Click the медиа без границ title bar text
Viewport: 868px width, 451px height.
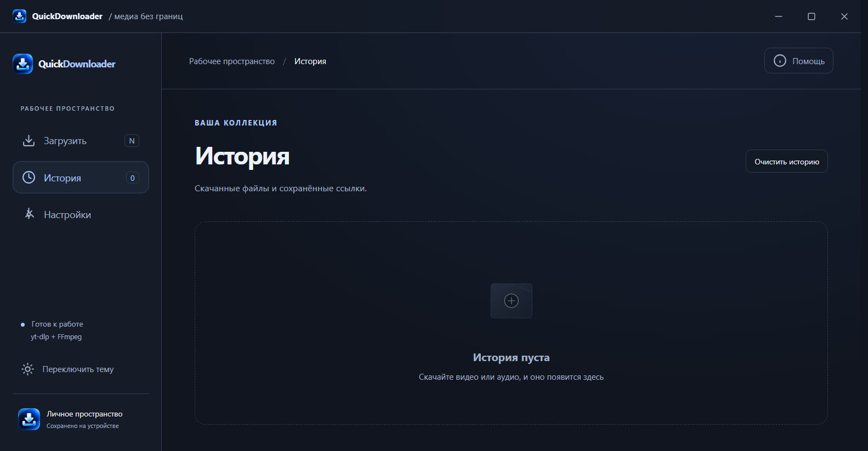click(149, 16)
